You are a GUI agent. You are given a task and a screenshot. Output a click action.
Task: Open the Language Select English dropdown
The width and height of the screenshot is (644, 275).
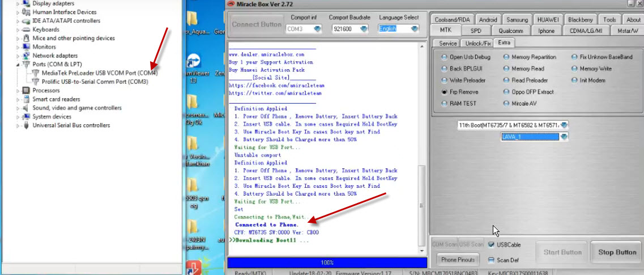point(415,29)
